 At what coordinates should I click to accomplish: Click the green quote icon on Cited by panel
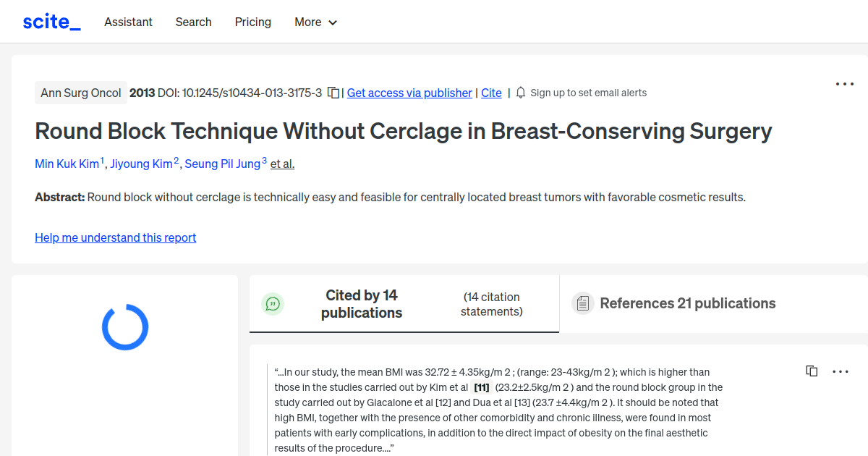[x=273, y=303]
